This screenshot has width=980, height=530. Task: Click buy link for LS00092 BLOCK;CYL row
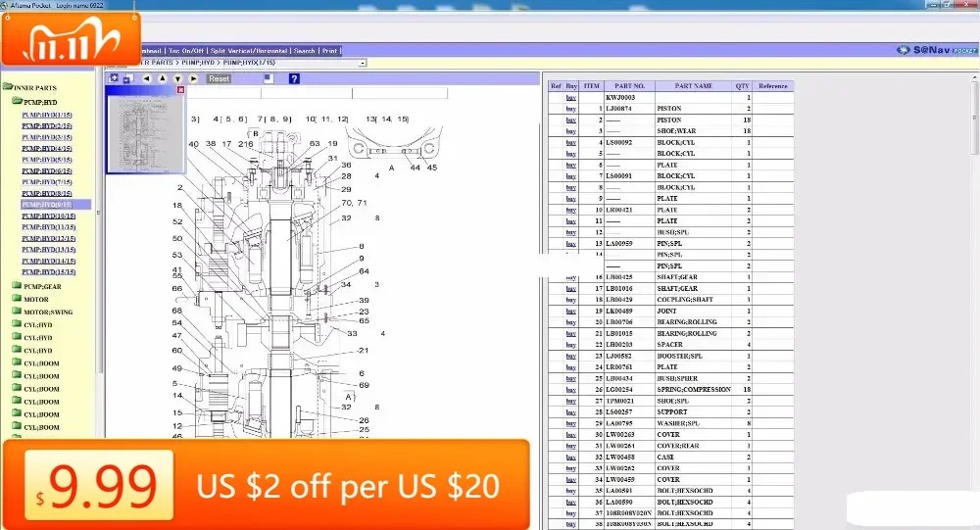click(571, 142)
